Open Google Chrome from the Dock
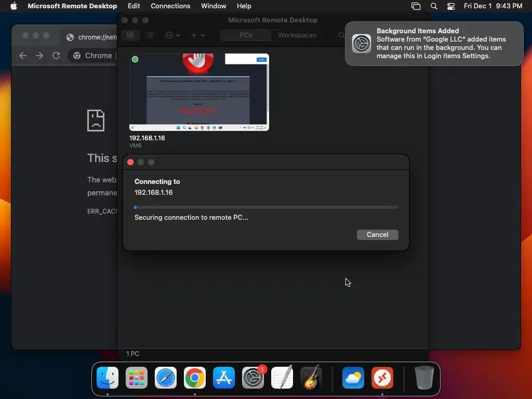The image size is (532, 399). click(x=195, y=378)
